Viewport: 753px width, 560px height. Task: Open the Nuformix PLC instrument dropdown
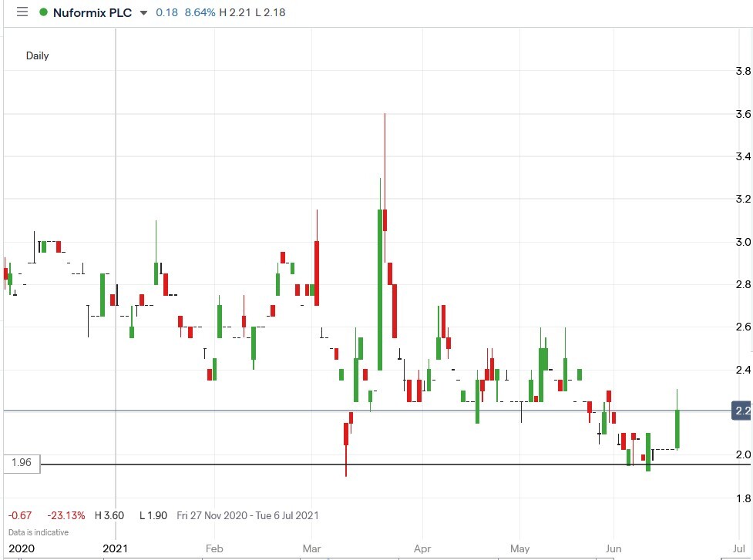pyautogui.click(x=92, y=12)
